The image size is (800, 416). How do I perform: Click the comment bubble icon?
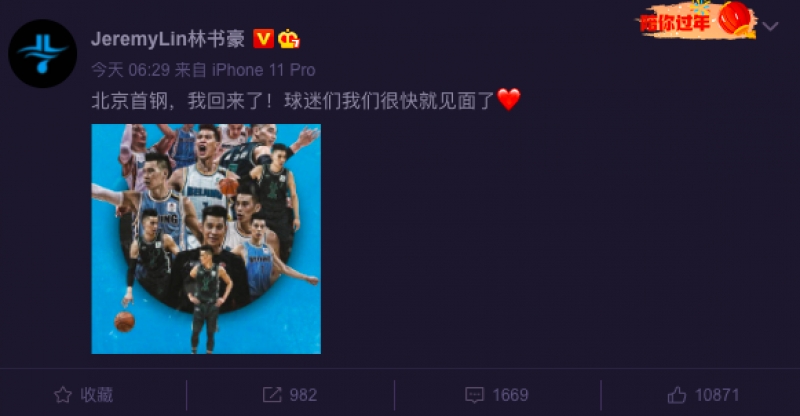474,395
